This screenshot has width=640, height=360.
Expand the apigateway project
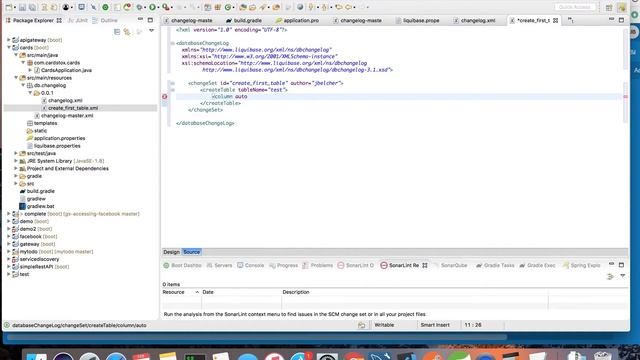click(x=9, y=40)
